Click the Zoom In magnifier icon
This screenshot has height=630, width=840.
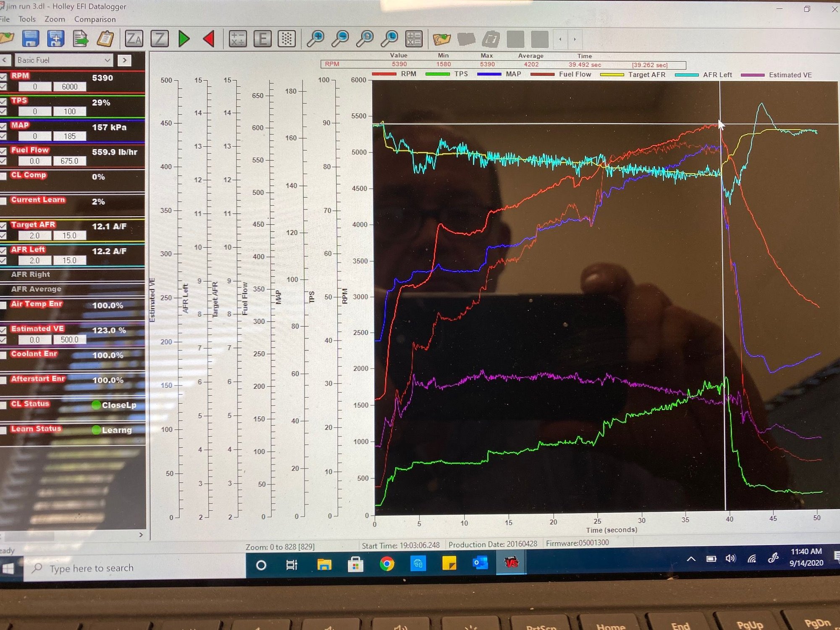click(x=315, y=39)
